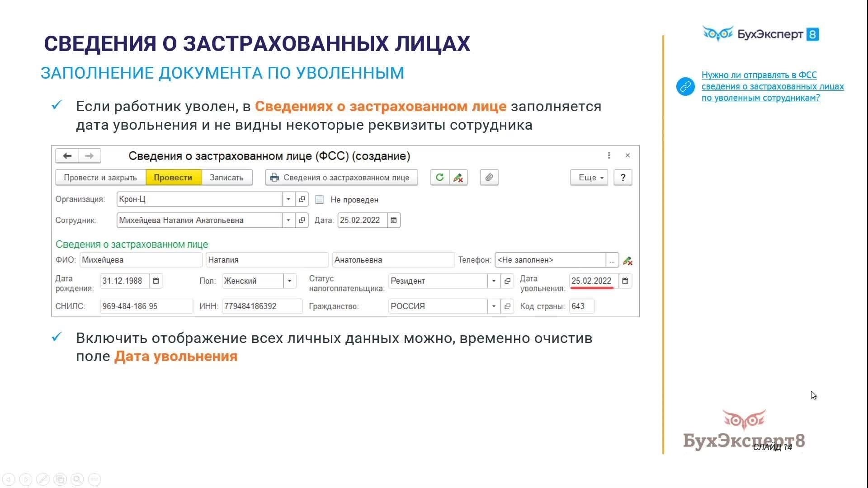The width and height of the screenshot is (868, 488).
Task: Click the Дата рождения field
Action: click(x=124, y=281)
